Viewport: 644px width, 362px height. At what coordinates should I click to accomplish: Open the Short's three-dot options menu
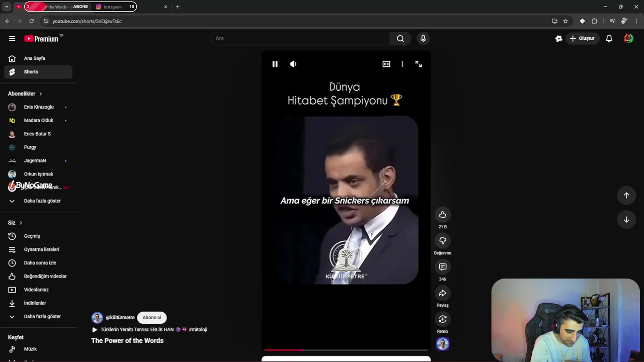tap(402, 64)
